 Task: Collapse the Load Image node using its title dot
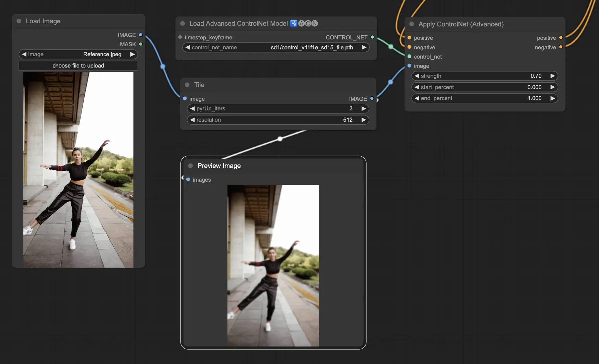pos(19,21)
